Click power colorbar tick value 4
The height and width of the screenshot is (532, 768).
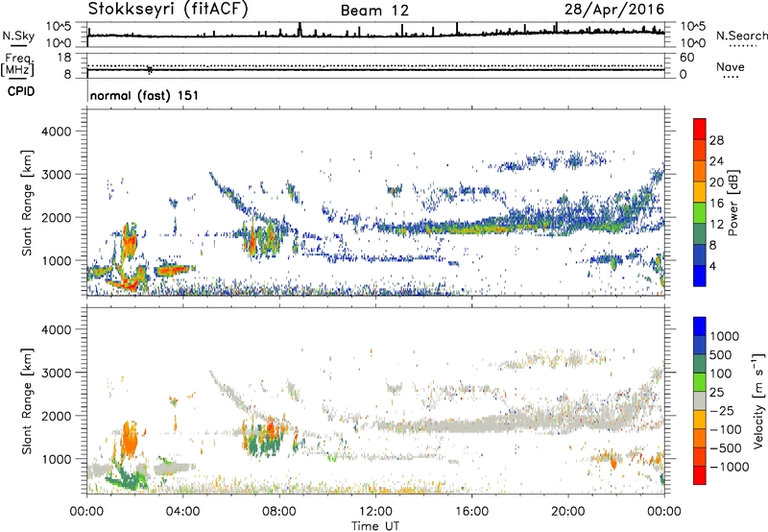point(713,266)
